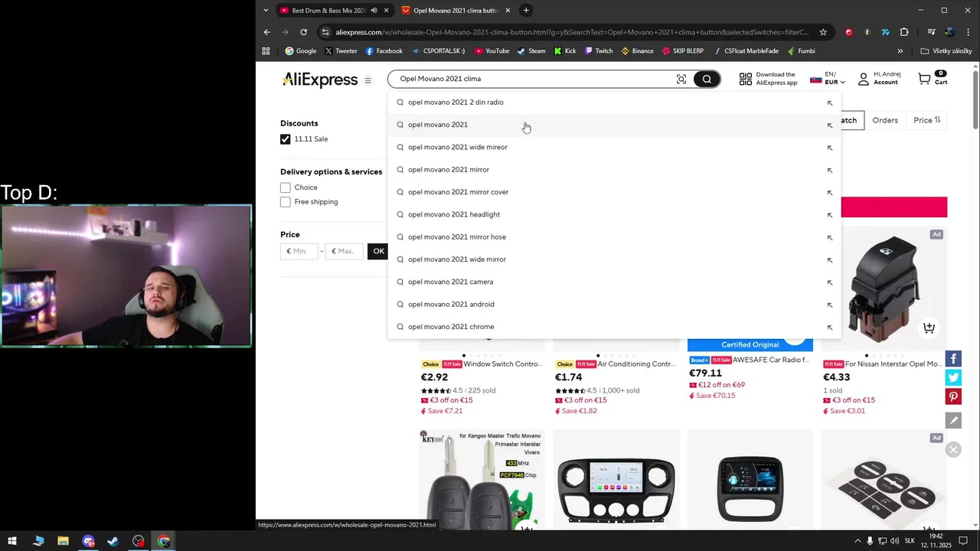Go back in Chrome browser
The image size is (980, 551).
coord(266,32)
